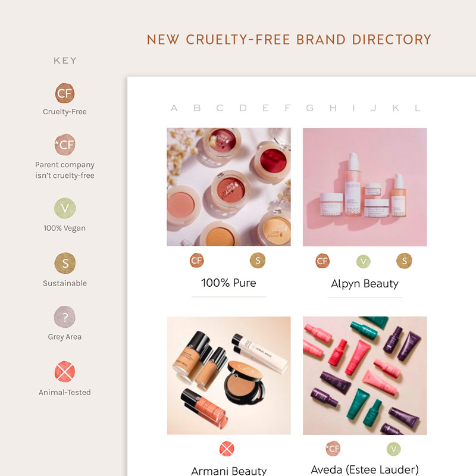Open the Alpyn Beauty brand link
Viewport: 476px width, 476px height.
point(365,284)
